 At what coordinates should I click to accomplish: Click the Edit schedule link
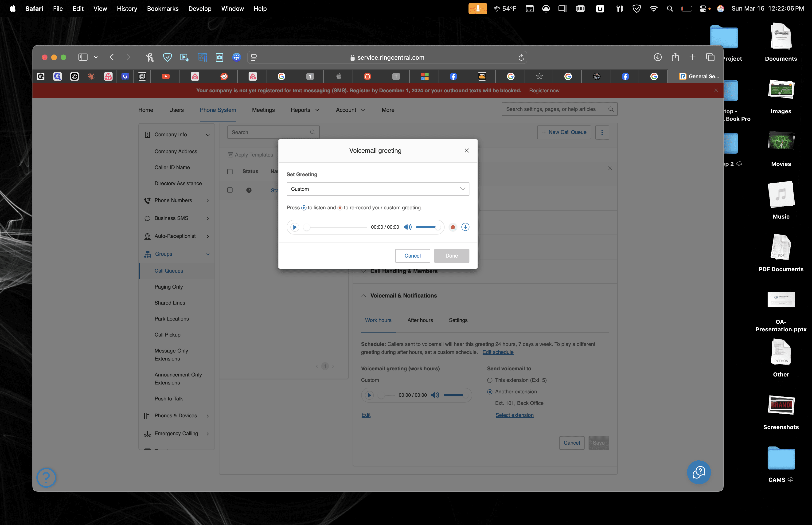point(497,352)
